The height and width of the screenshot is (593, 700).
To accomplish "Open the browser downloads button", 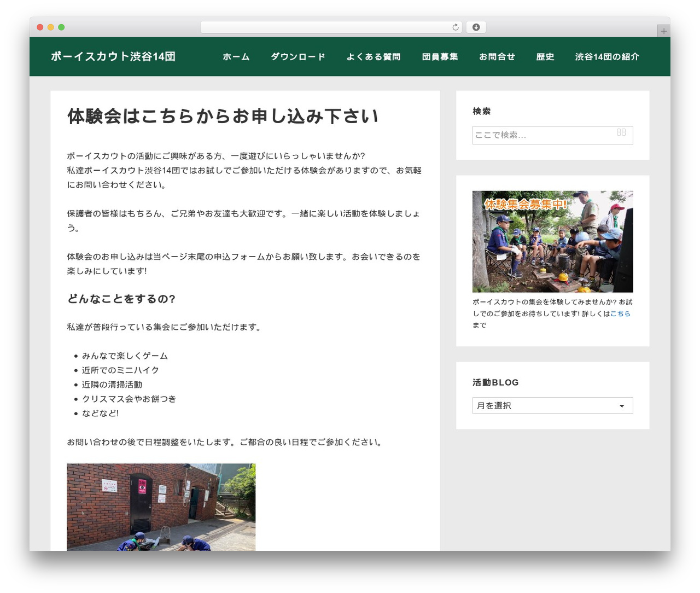I will point(476,27).
